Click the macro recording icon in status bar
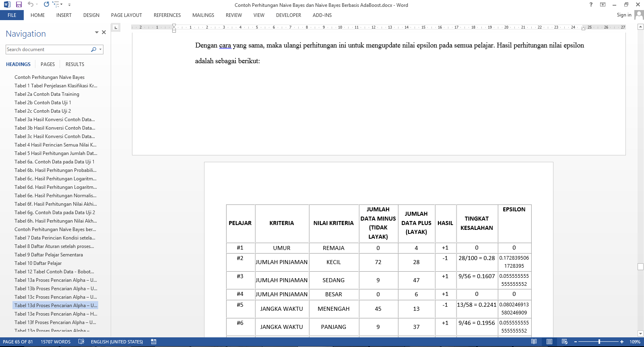The image size is (644, 347). pyautogui.click(x=153, y=342)
